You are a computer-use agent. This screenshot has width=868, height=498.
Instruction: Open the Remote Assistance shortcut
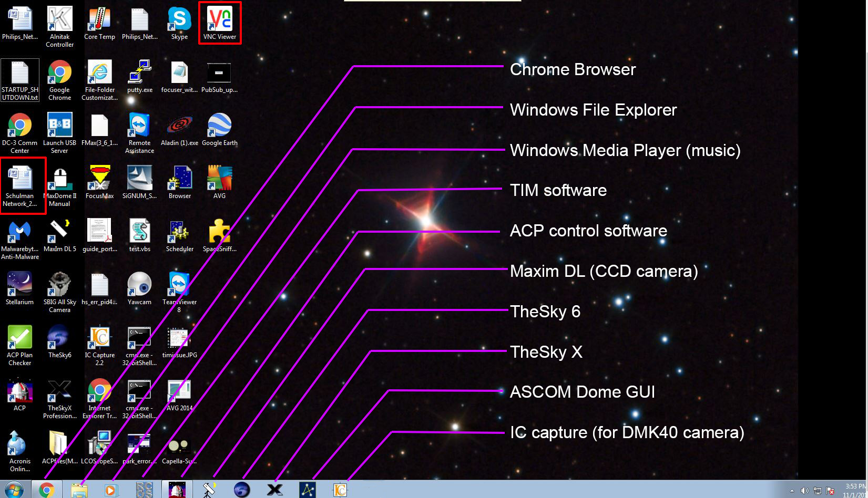tap(139, 133)
